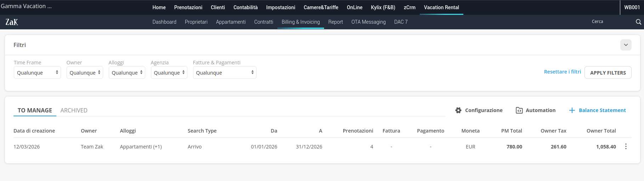The height and width of the screenshot is (181, 644).
Task: Expand the Alloggi filter dropdown
Action: point(127,73)
